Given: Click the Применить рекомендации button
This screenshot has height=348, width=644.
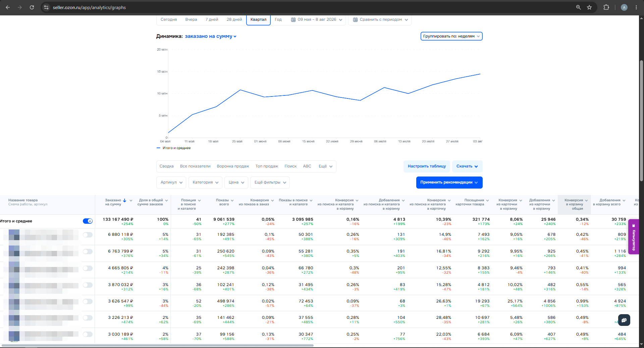Looking at the screenshot, I should tap(449, 183).
